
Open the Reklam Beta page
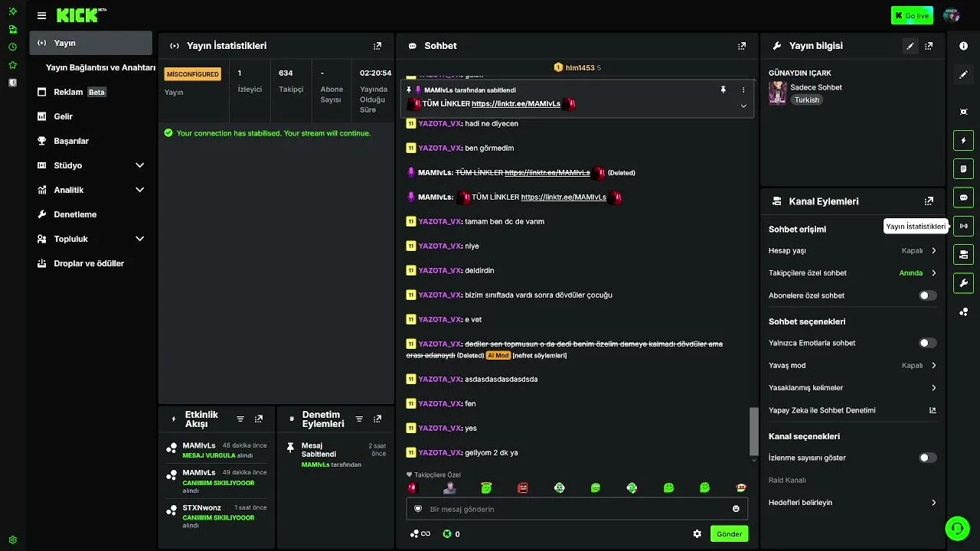click(91, 92)
